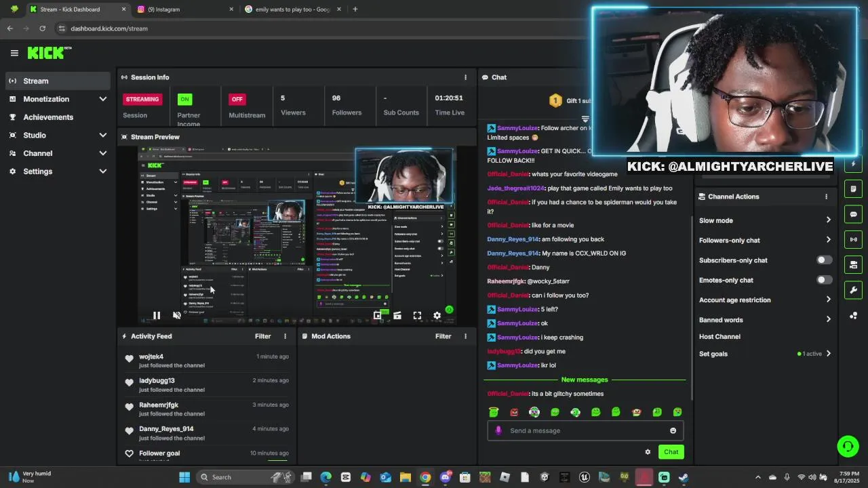The width and height of the screenshot is (868, 488).
Task: Open Account age restriction options chevron
Action: [x=828, y=300]
